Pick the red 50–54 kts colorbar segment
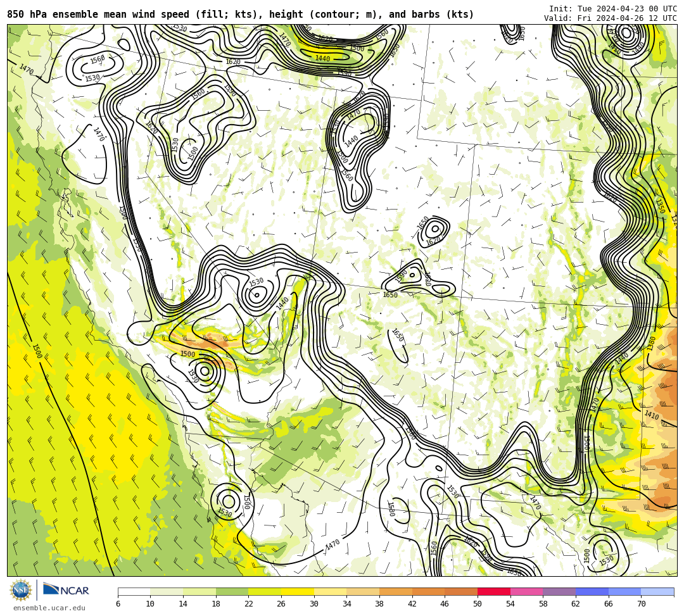Screen dimensions: 684x616 tap(494, 591)
